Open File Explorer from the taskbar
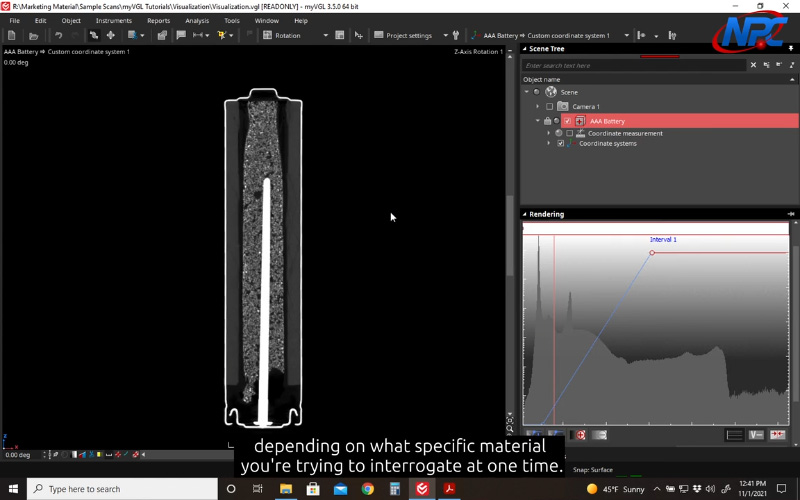This screenshot has width=800, height=500. (x=286, y=488)
